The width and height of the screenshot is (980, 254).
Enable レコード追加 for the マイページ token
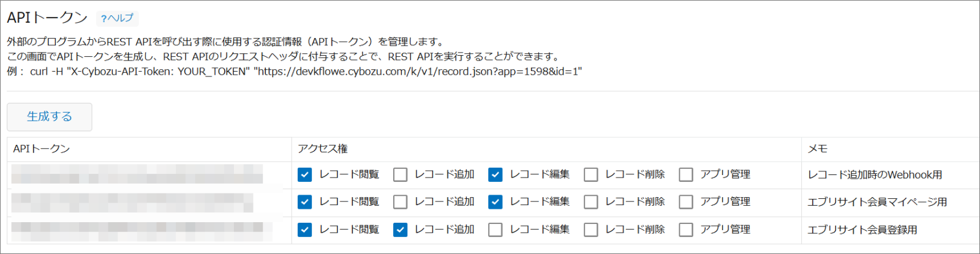click(400, 201)
